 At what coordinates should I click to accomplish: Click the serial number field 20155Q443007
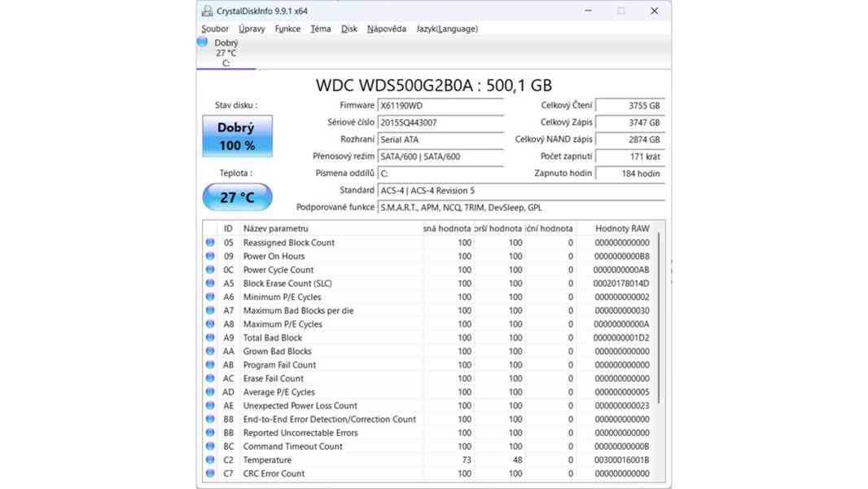click(441, 122)
